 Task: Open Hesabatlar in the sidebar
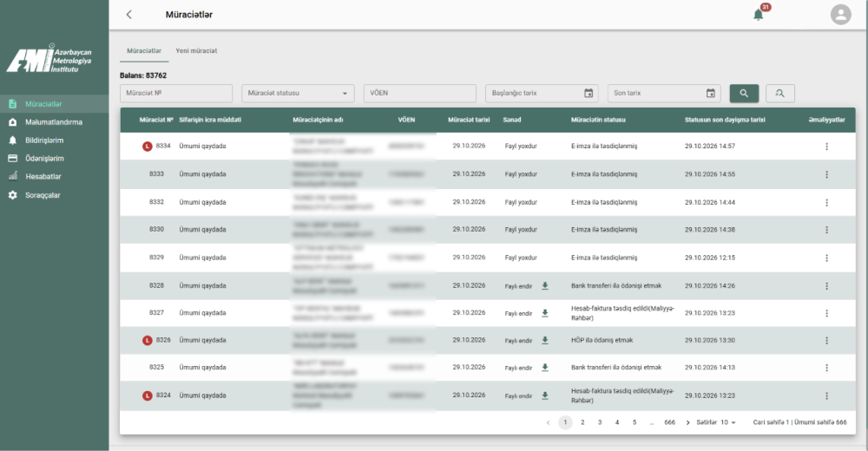(43, 177)
